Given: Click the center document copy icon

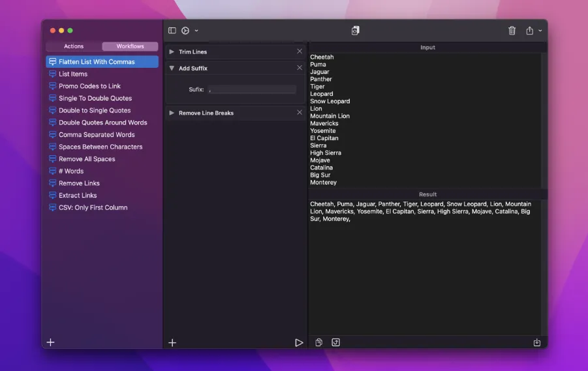Looking at the screenshot, I should (355, 31).
